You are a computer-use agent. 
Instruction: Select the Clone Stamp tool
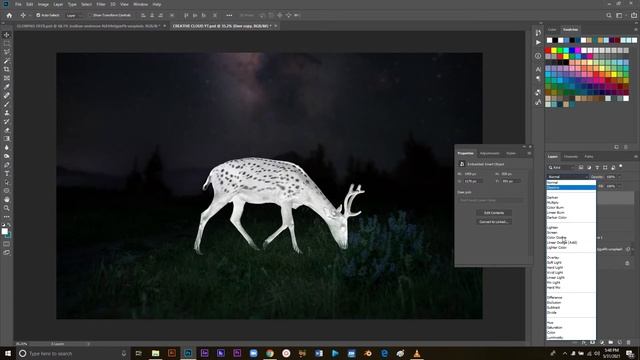coord(7,113)
